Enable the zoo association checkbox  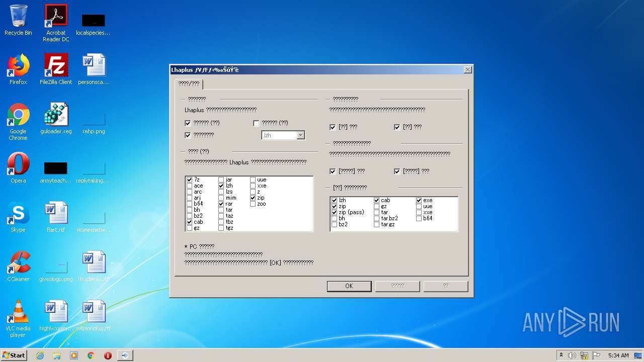(x=253, y=204)
